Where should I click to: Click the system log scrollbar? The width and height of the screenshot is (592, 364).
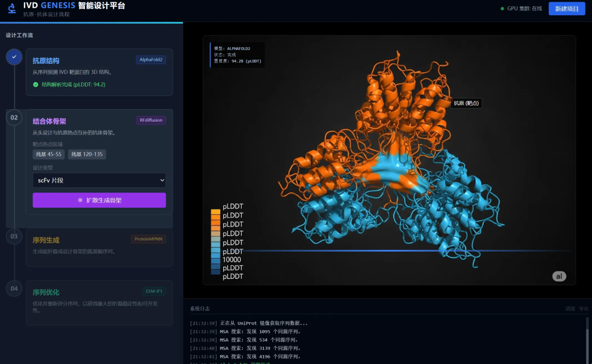click(x=587, y=340)
